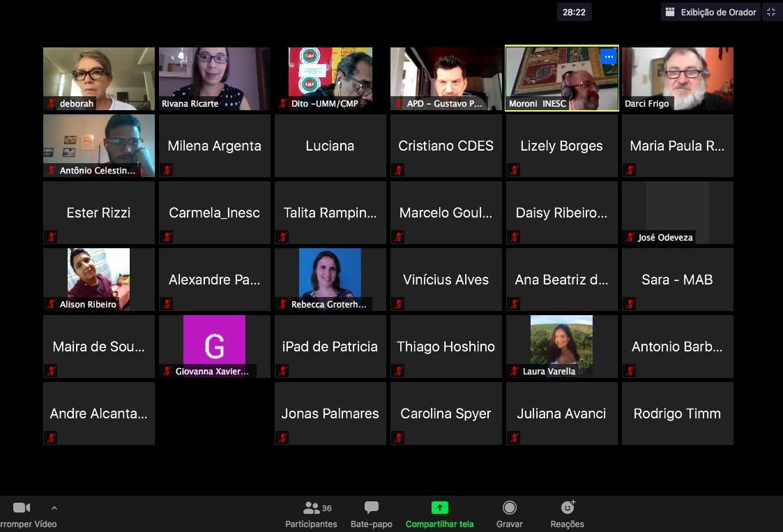783x532 pixels.
Task: Click the 28:22 meeting timer
Action: pos(574,12)
